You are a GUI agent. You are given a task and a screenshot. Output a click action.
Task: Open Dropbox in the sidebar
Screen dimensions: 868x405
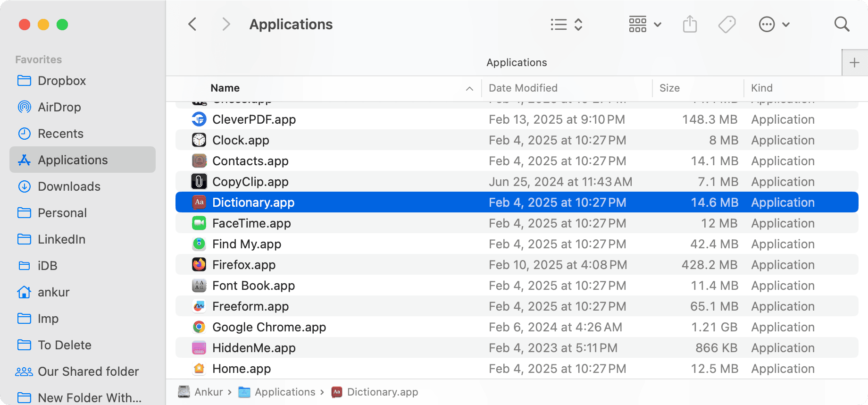[x=83, y=81]
